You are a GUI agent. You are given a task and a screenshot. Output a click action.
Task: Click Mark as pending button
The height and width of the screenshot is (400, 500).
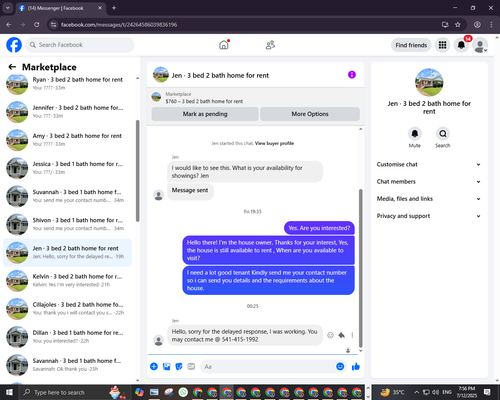click(x=205, y=114)
